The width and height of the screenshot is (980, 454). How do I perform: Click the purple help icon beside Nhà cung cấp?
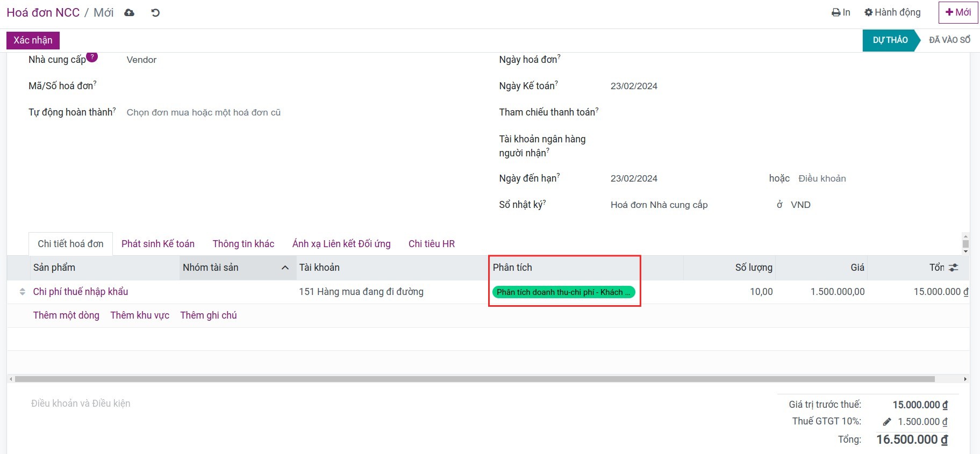(x=92, y=57)
